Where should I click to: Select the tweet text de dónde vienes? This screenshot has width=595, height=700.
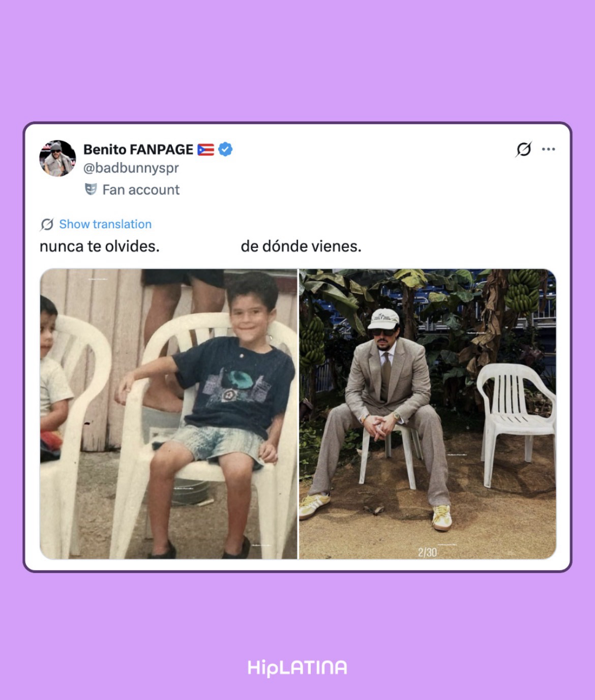click(301, 247)
